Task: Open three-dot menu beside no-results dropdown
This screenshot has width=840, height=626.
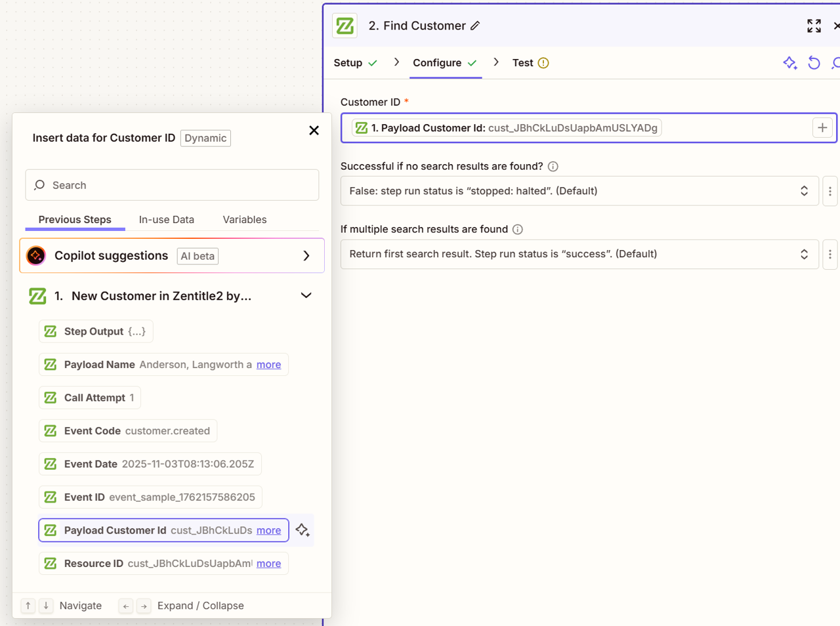Action: (829, 192)
